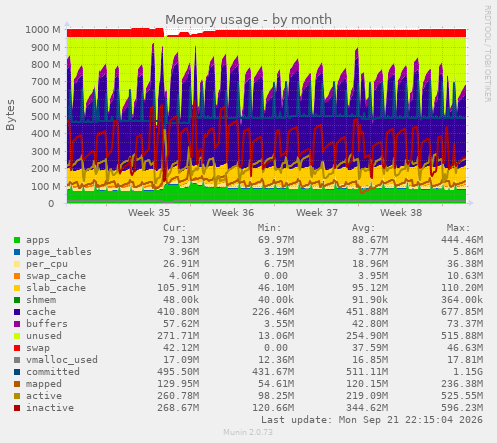
Task: Click the 'unused' legend label
Action: tap(44, 336)
